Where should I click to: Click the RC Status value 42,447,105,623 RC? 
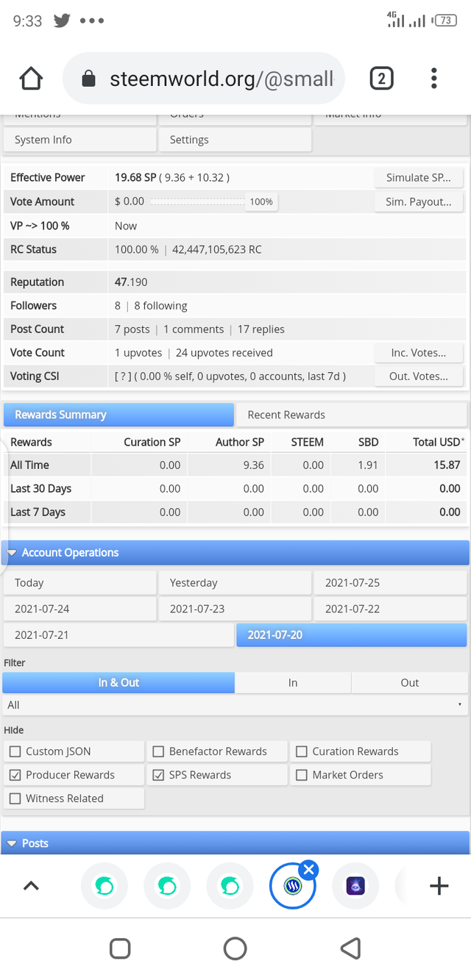coord(217,249)
